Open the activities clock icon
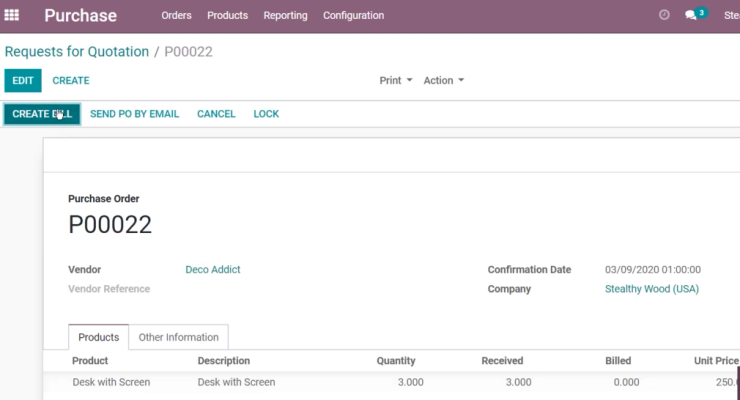Viewport: 740px width, 400px height. pos(664,15)
